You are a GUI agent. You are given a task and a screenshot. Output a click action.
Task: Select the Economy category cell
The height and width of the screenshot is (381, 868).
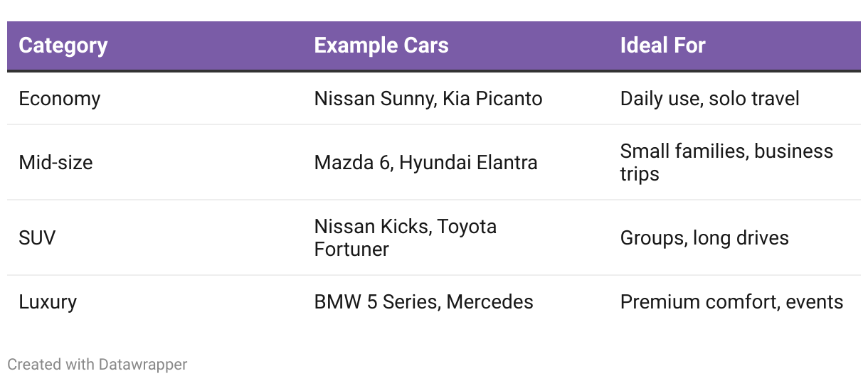pyautogui.click(x=59, y=98)
